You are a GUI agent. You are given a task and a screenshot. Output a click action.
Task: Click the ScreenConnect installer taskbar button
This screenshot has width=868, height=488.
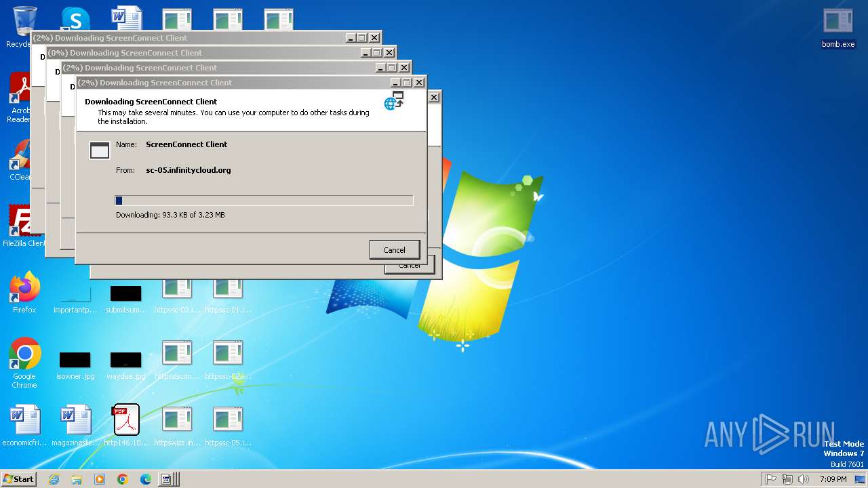click(169, 479)
